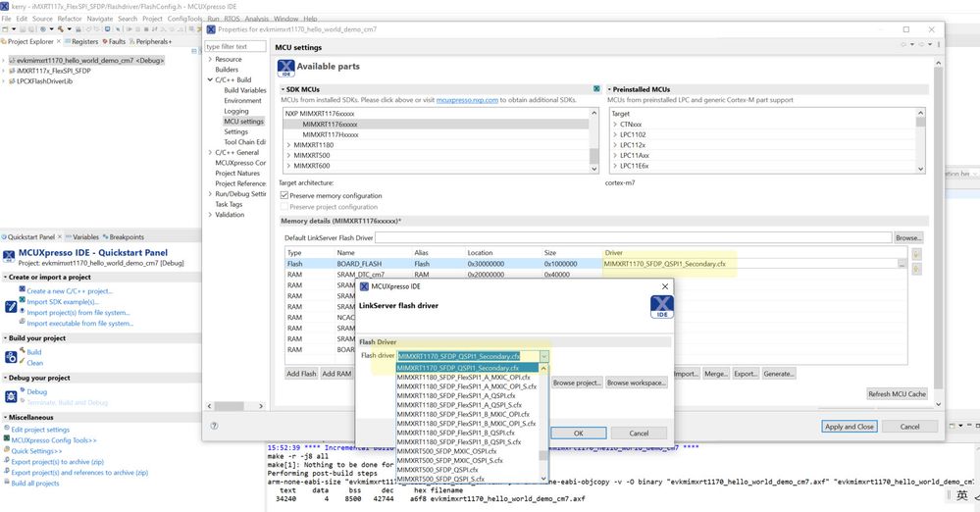Click the Build hammer icon in main toolbar

click(61, 28)
